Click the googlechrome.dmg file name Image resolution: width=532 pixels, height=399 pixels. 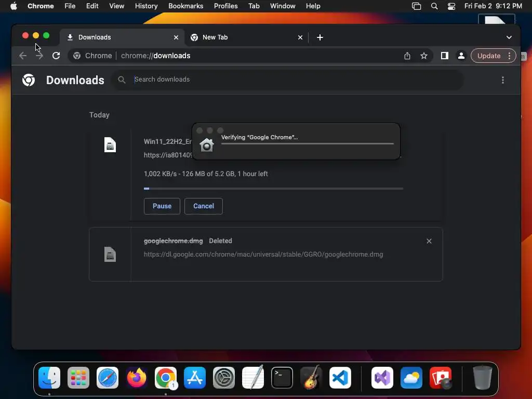point(174,241)
